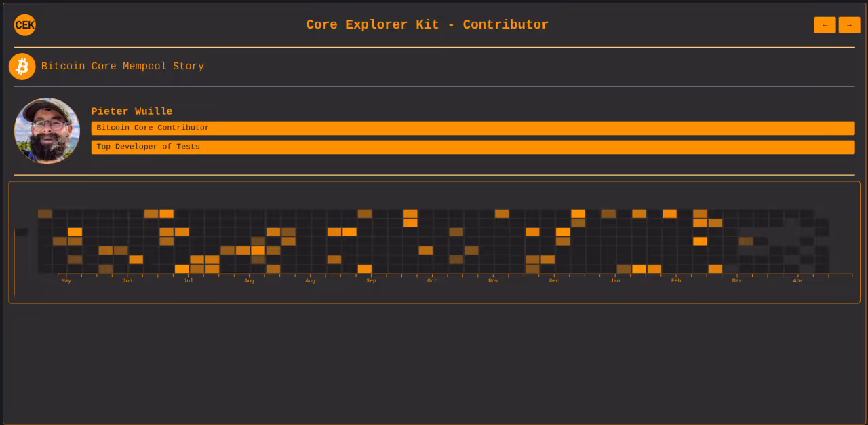Click the Apr month label
This screenshot has width=868, height=425.
coord(798,281)
